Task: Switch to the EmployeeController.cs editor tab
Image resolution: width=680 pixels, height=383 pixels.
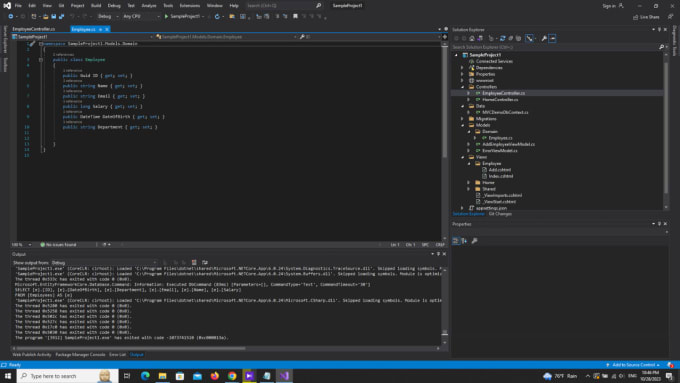Action: tap(34, 29)
